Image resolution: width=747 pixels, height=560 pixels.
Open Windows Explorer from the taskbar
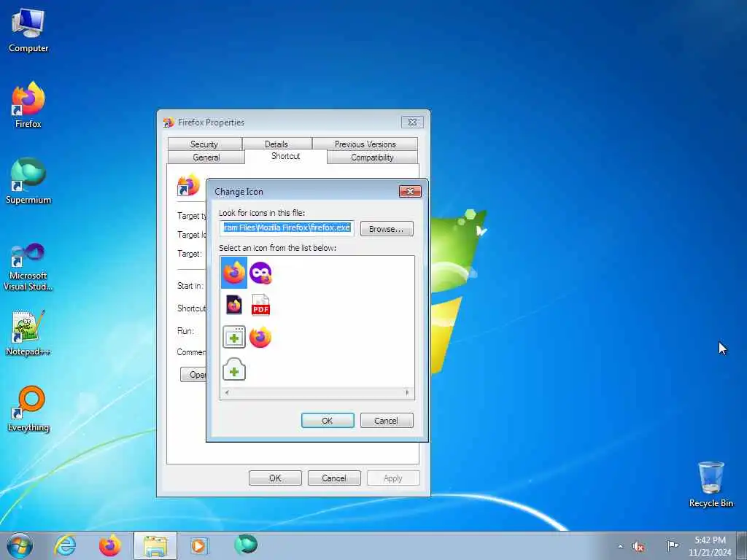tap(155, 545)
